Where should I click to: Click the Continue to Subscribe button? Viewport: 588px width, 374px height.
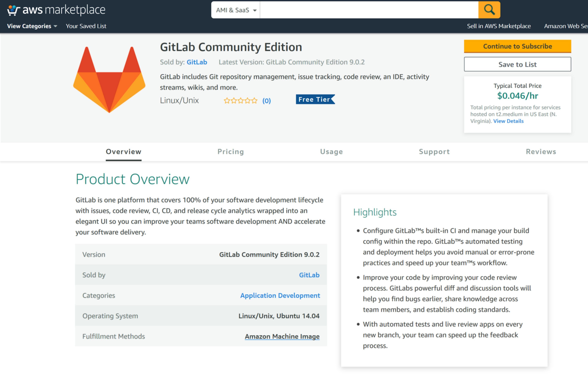click(x=517, y=46)
